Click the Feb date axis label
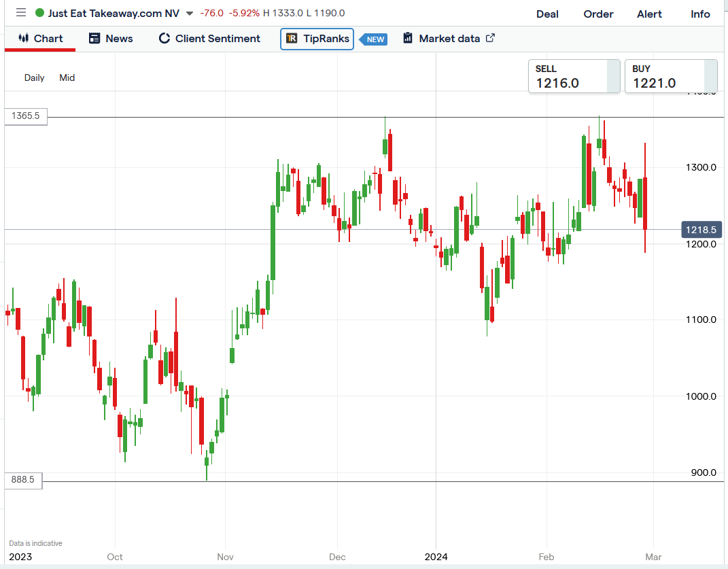The width and height of the screenshot is (728, 569). pos(547,557)
